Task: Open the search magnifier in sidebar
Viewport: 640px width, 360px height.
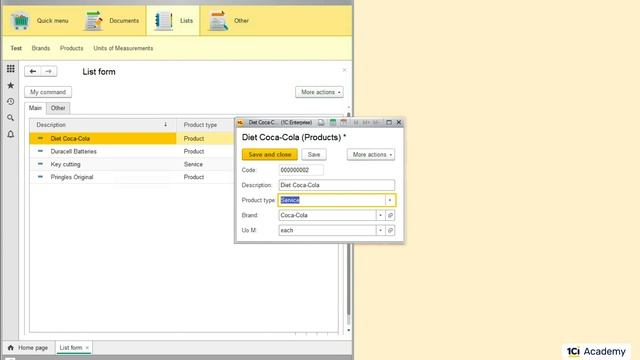Action: (x=11, y=118)
